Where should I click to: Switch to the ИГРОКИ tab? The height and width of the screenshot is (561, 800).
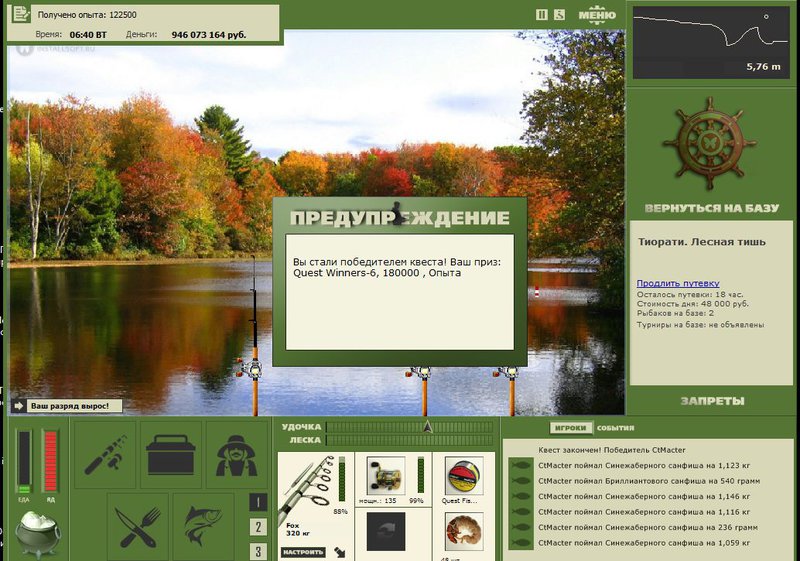coord(570,428)
